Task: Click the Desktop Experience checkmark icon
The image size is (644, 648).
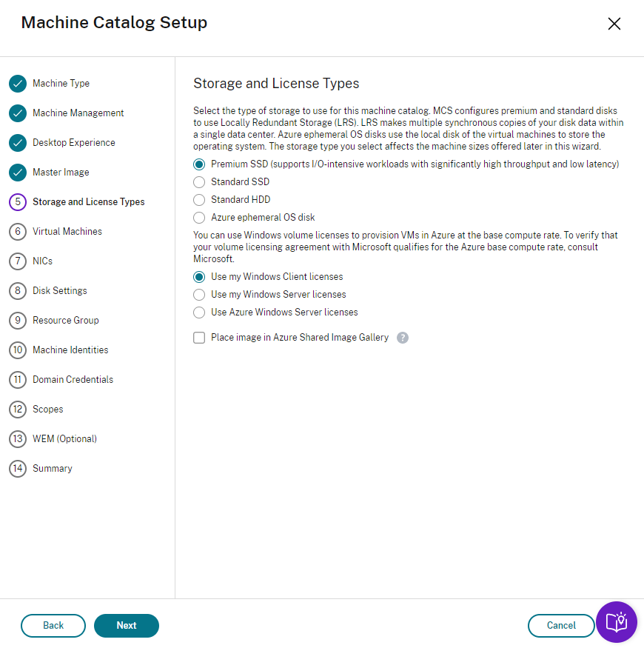Action: tap(18, 143)
